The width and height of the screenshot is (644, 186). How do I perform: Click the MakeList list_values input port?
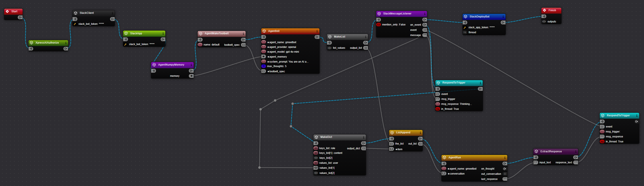click(329, 48)
